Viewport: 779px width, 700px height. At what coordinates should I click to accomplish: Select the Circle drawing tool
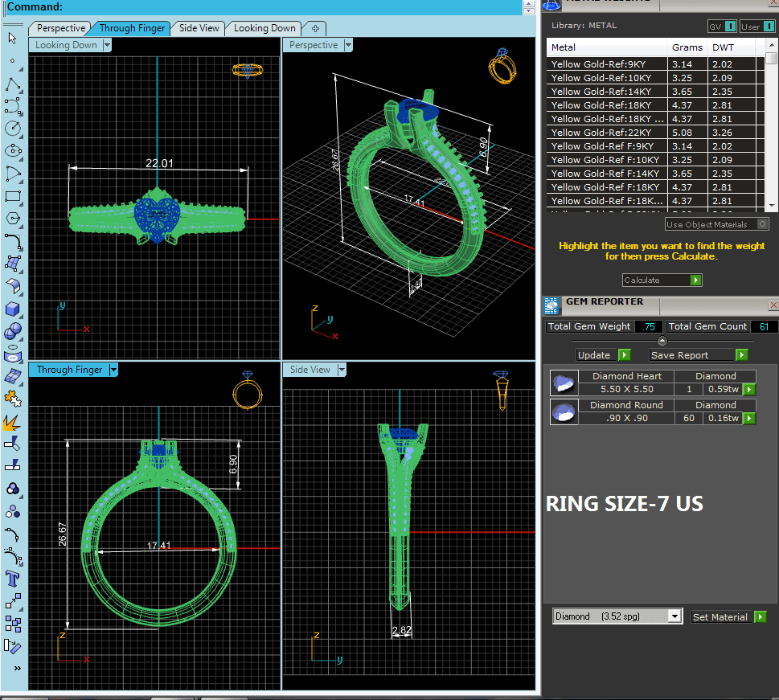point(13,128)
